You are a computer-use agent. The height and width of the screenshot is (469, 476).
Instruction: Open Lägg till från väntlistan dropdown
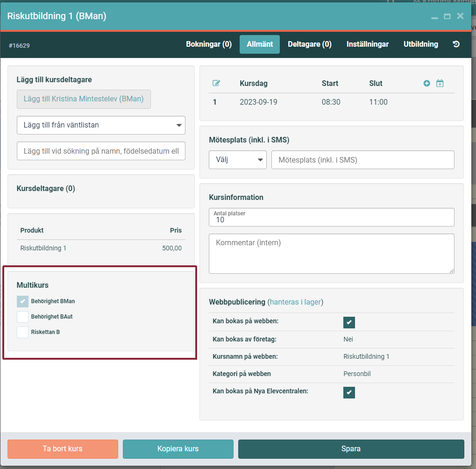(101, 125)
